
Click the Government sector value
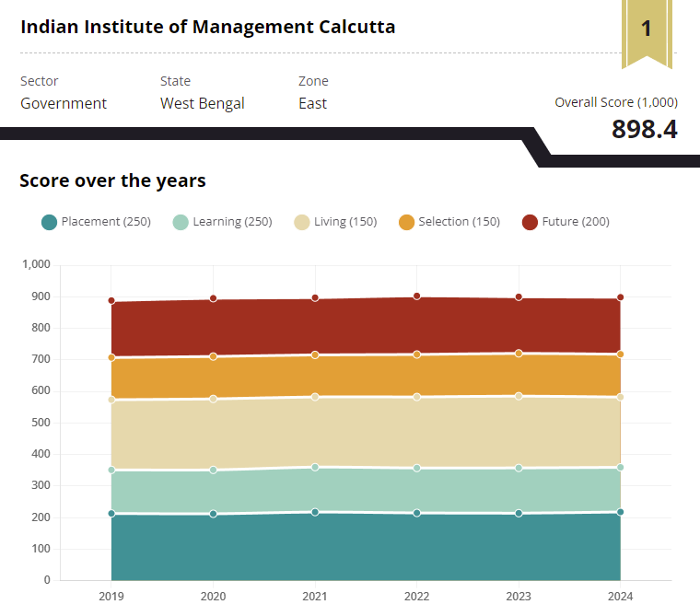point(64,103)
